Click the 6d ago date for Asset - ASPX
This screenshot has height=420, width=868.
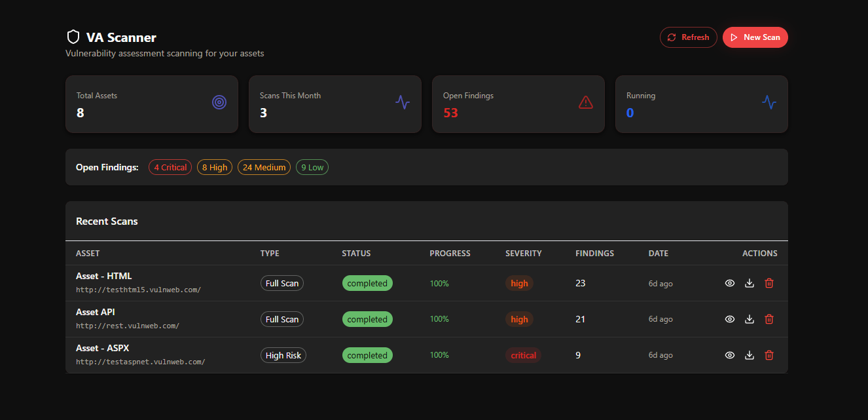[x=660, y=355]
